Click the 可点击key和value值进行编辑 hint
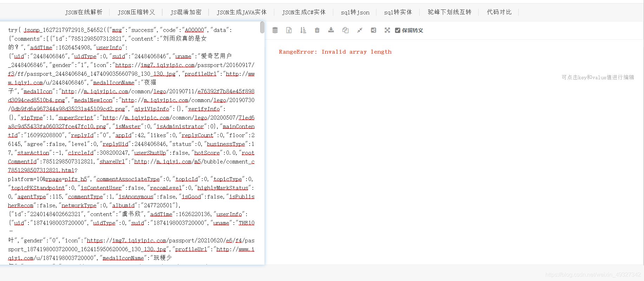644x281 pixels. point(598,77)
